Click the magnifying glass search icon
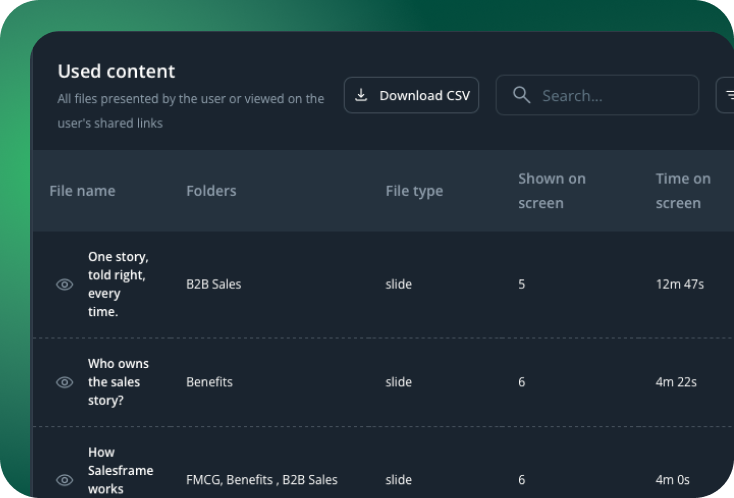 point(521,95)
